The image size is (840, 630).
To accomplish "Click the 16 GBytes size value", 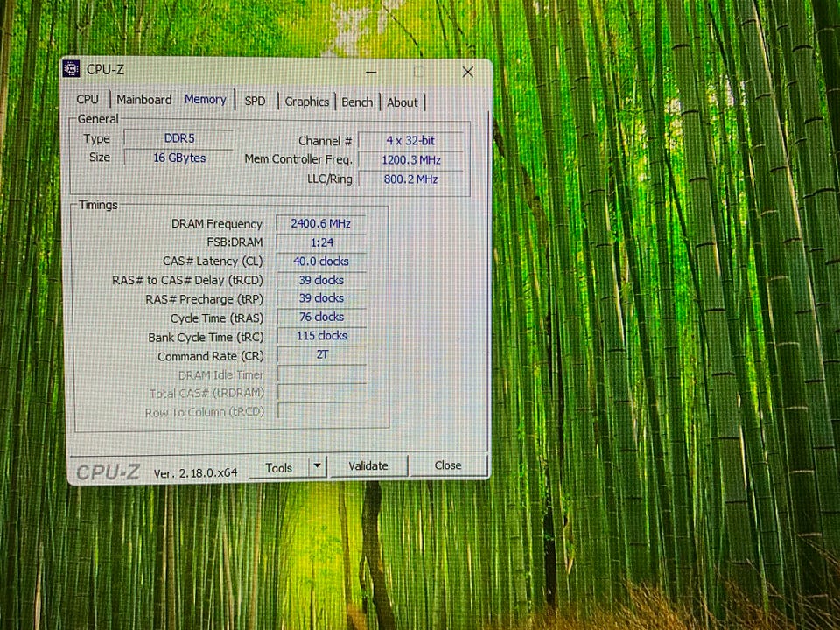I will pyautogui.click(x=178, y=157).
